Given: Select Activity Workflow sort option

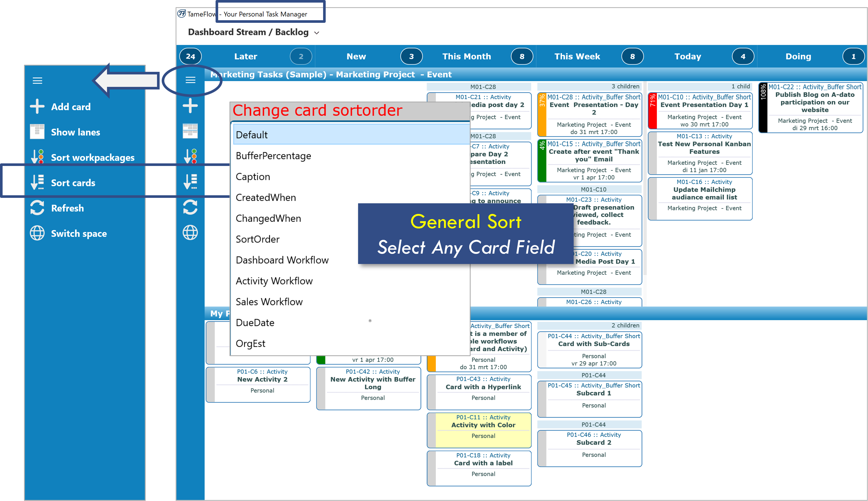Looking at the screenshot, I should point(351,281).
